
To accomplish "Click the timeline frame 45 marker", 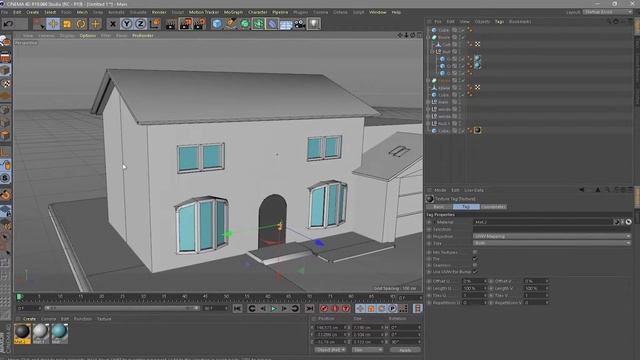I will coord(205,296).
